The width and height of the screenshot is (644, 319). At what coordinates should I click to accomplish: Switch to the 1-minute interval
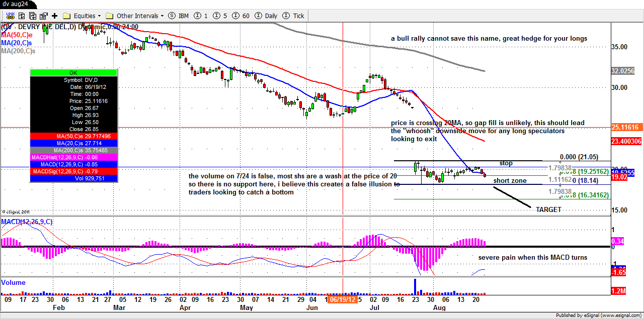coord(201,16)
